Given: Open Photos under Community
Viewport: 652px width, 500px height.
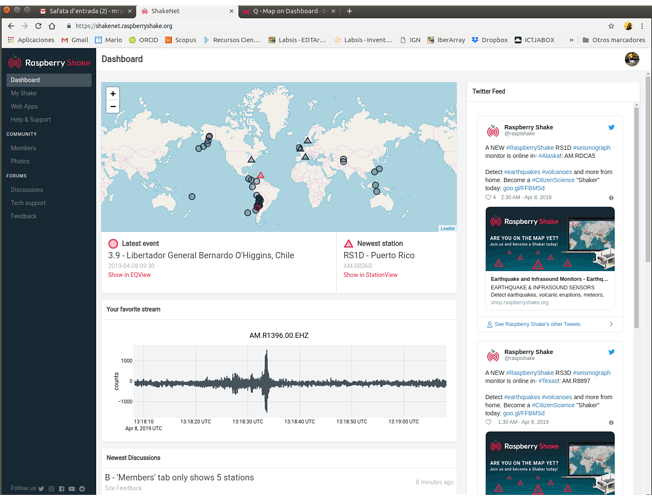Looking at the screenshot, I should [x=20, y=161].
